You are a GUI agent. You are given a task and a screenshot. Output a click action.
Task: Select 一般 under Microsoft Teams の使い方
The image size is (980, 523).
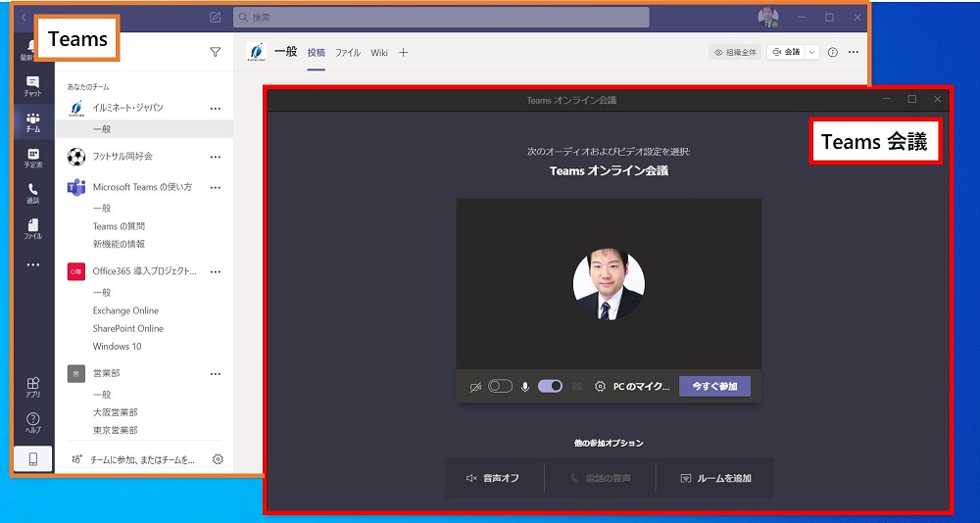click(x=102, y=208)
